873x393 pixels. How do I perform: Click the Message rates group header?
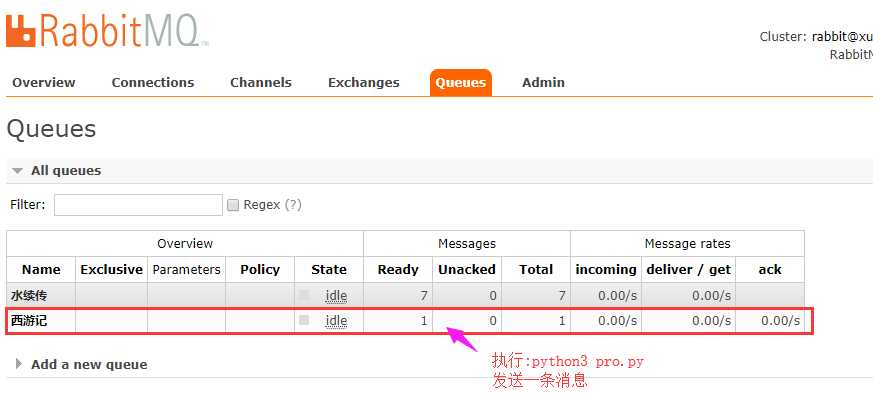(687, 243)
